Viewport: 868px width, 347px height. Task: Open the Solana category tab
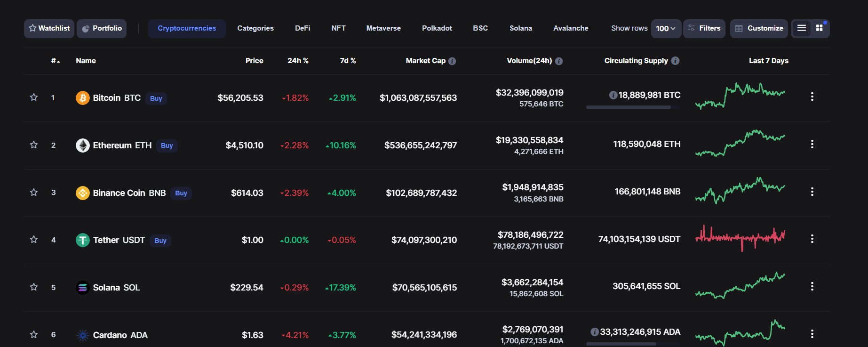521,29
